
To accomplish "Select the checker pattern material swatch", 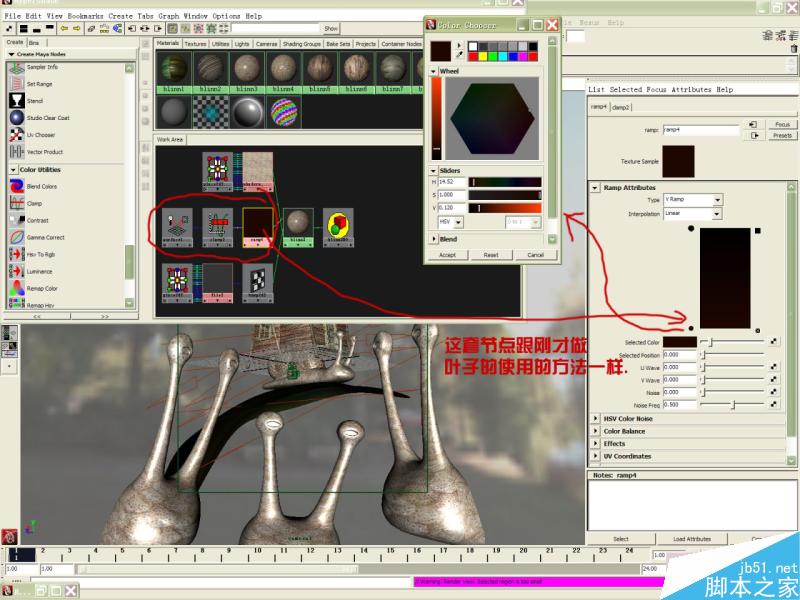I will (210, 112).
